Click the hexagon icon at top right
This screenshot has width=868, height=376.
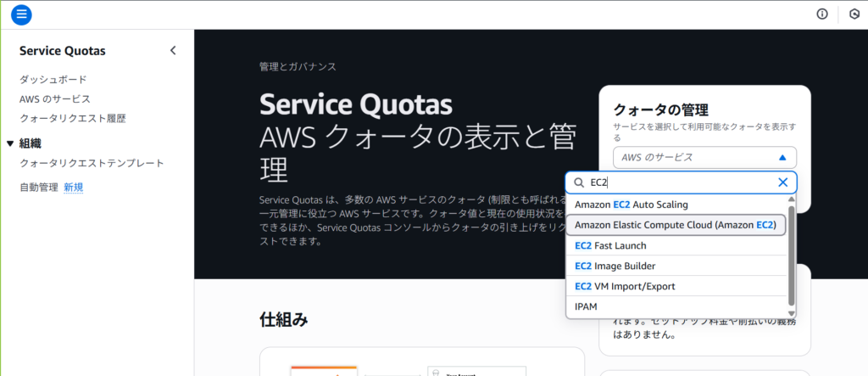[854, 14]
